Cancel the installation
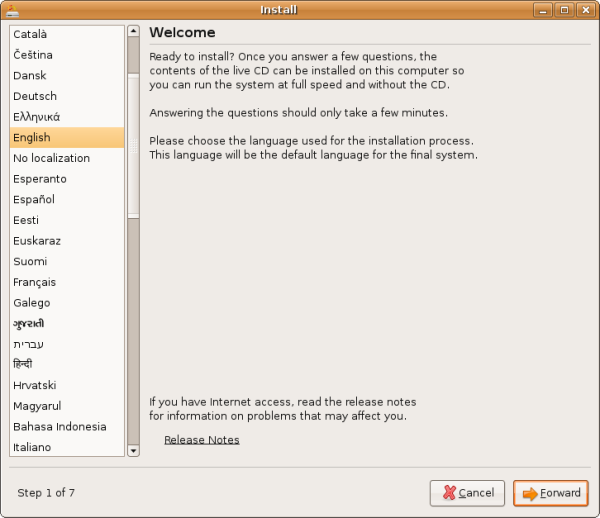This screenshot has height=518, width=600. tap(467, 493)
